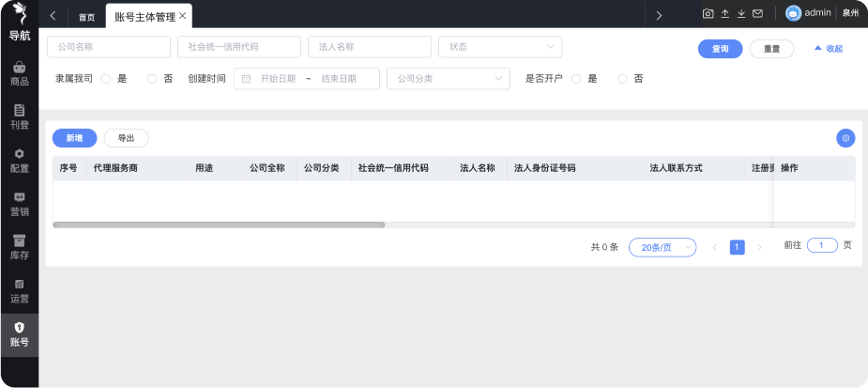Viewport: 868px width, 388px height.
Task: Click the camera screenshot icon in header
Action: click(708, 14)
